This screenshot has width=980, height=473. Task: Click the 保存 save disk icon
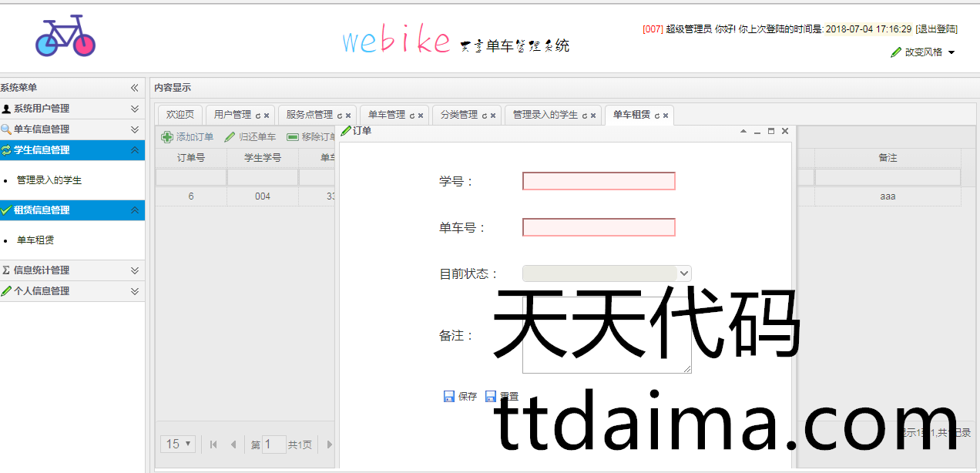(449, 397)
